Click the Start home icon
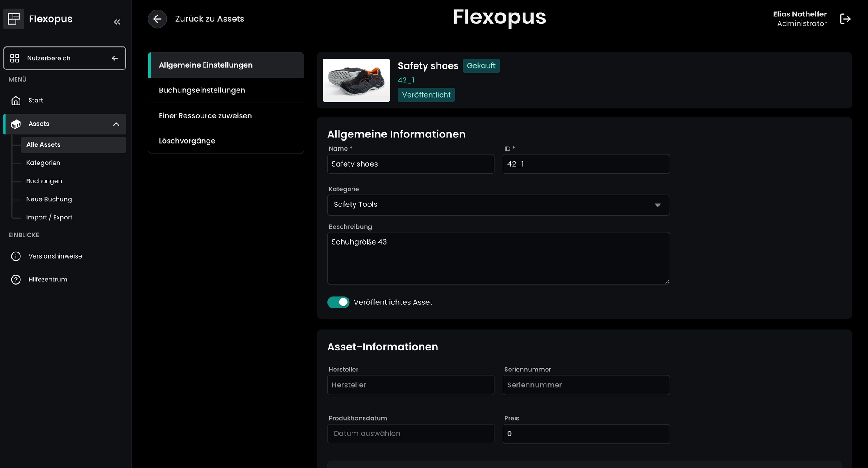Screen dimensions: 868x468 point(16,101)
